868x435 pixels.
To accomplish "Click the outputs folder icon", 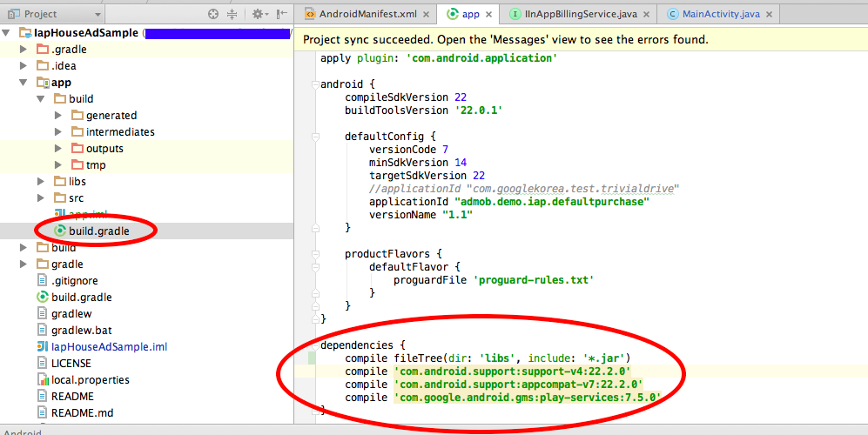I will click(x=77, y=148).
